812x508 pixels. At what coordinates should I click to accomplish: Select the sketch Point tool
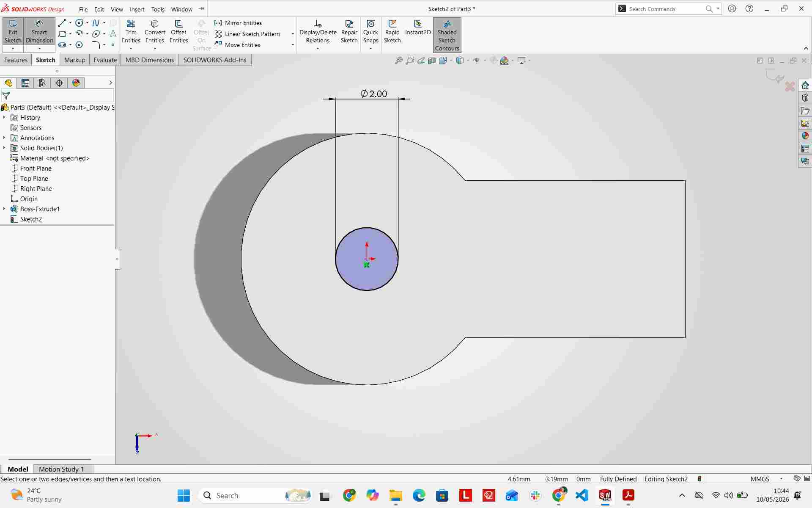pos(113,45)
